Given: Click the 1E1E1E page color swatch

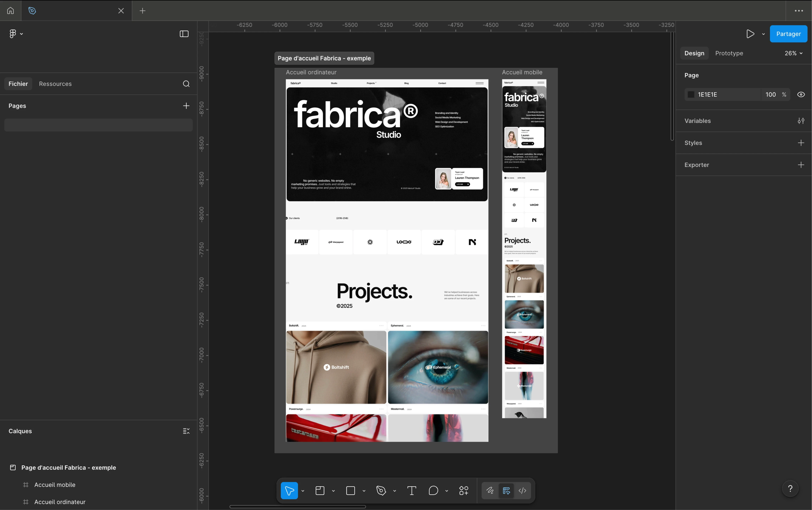Looking at the screenshot, I should tap(691, 94).
